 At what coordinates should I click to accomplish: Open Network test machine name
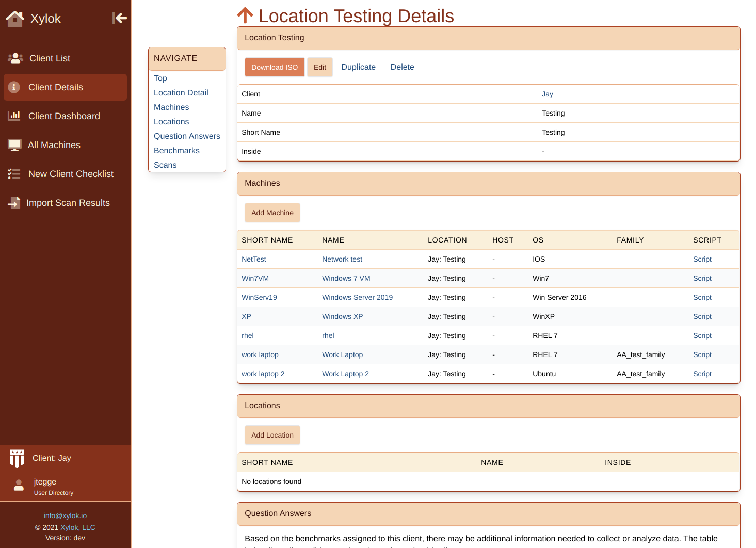click(342, 259)
